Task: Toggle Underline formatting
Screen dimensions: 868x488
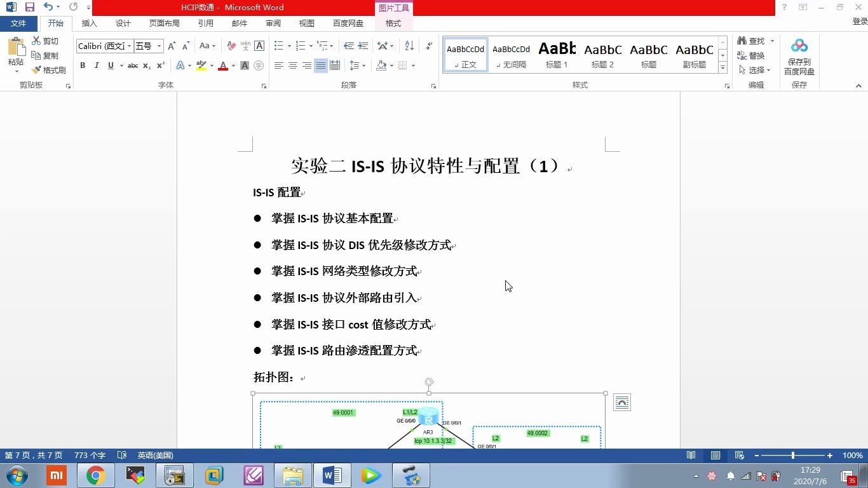Action: pyautogui.click(x=111, y=65)
